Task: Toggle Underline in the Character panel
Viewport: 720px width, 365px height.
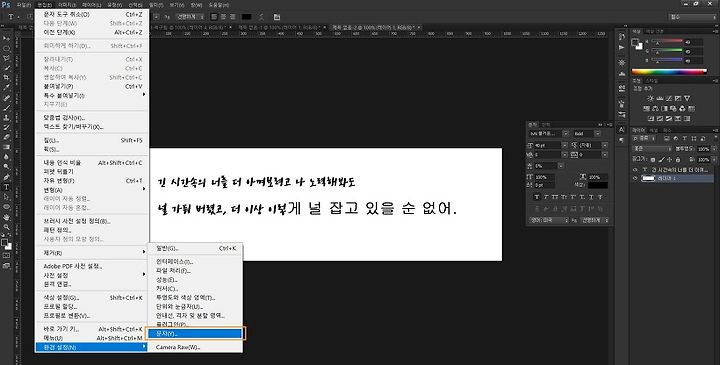Action: tap(591, 197)
